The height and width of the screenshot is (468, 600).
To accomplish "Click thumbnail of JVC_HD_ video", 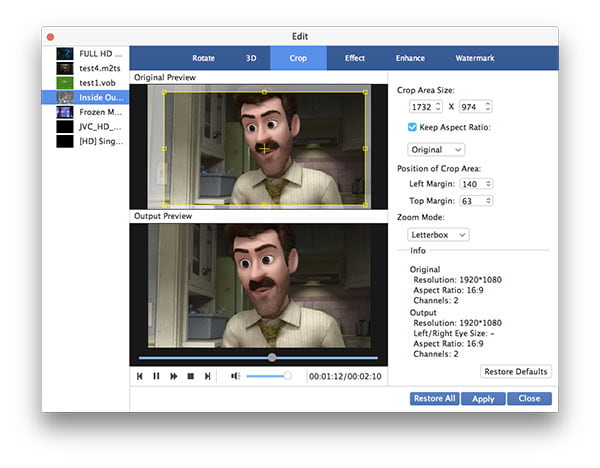I will pos(65,127).
